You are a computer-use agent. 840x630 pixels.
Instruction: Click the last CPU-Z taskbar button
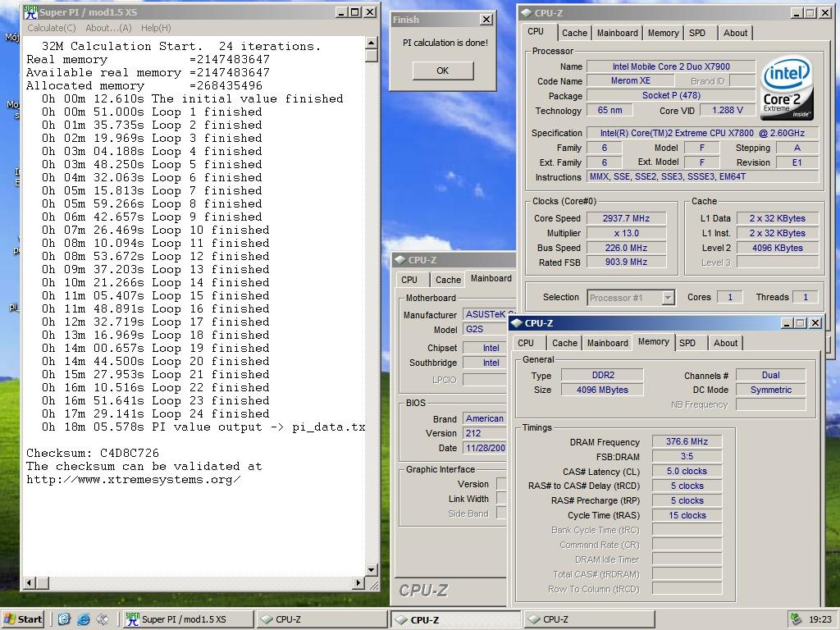click(588, 619)
